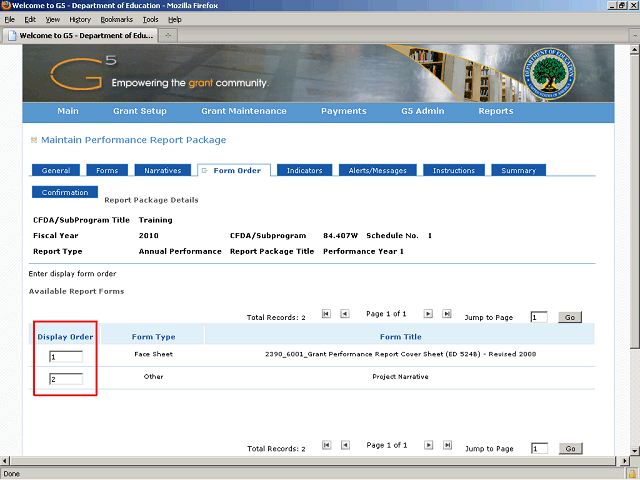This screenshot has width=640, height=480.
Task: Click the 'Face Sheet' form type cell
Action: [153, 354]
